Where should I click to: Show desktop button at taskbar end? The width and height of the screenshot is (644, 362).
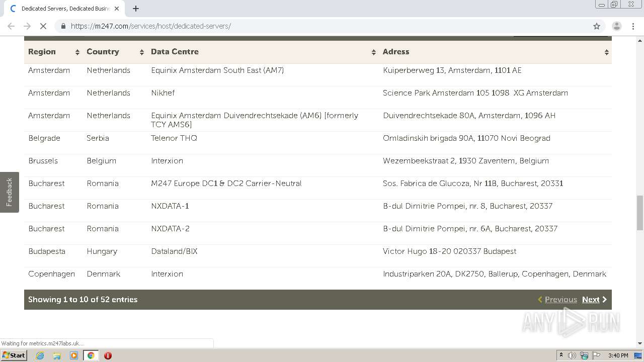tap(638, 355)
